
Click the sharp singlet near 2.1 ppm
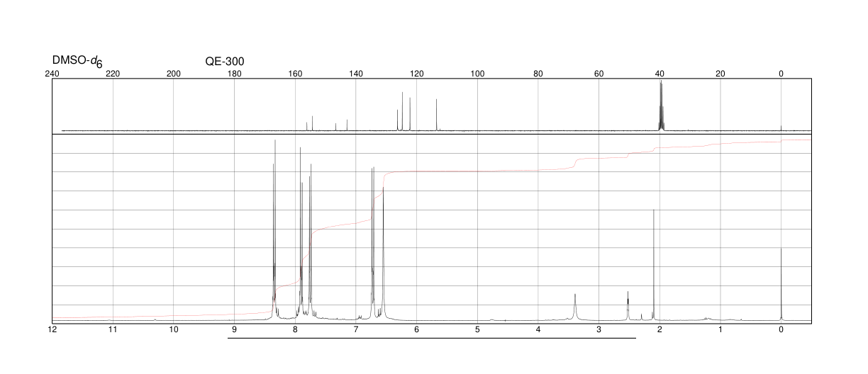pyautogui.click(x=653, y=264)
